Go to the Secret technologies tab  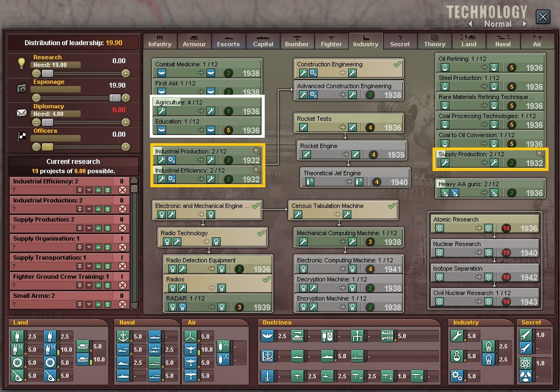tap(400, 41)
